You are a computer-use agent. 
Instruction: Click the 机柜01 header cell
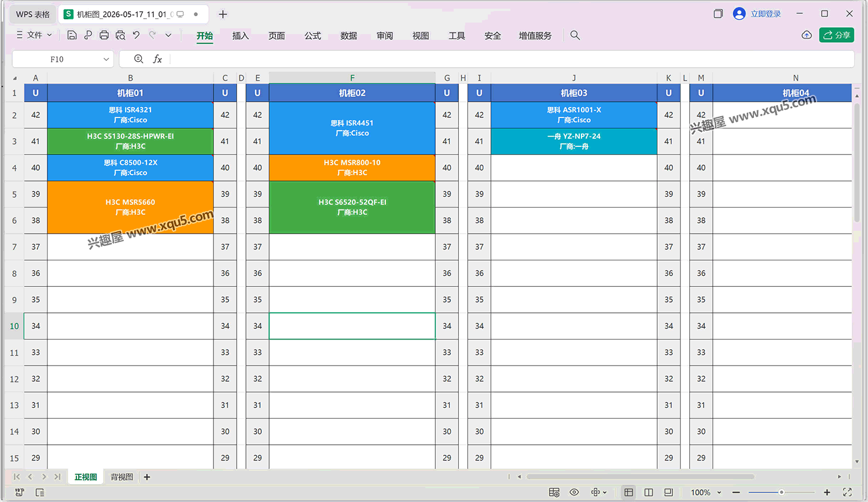point(130,93)
